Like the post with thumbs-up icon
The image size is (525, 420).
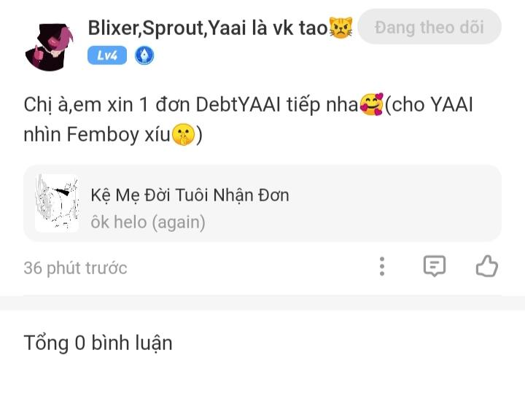[486, 266]
